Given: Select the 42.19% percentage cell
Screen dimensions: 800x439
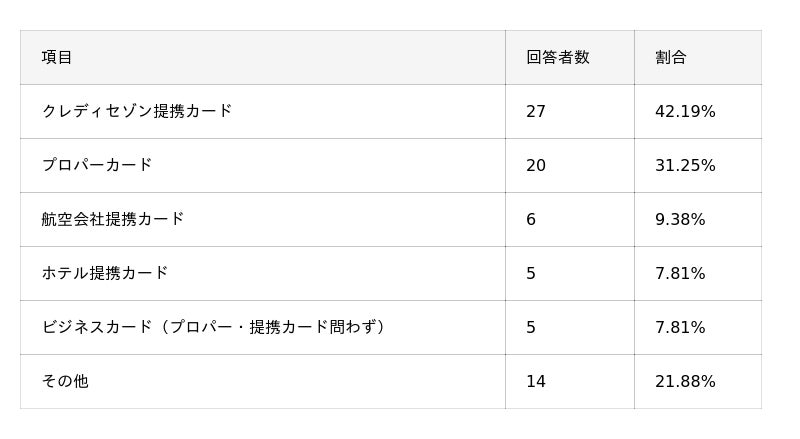Looking at the screenshot, I should pos(685,111).
